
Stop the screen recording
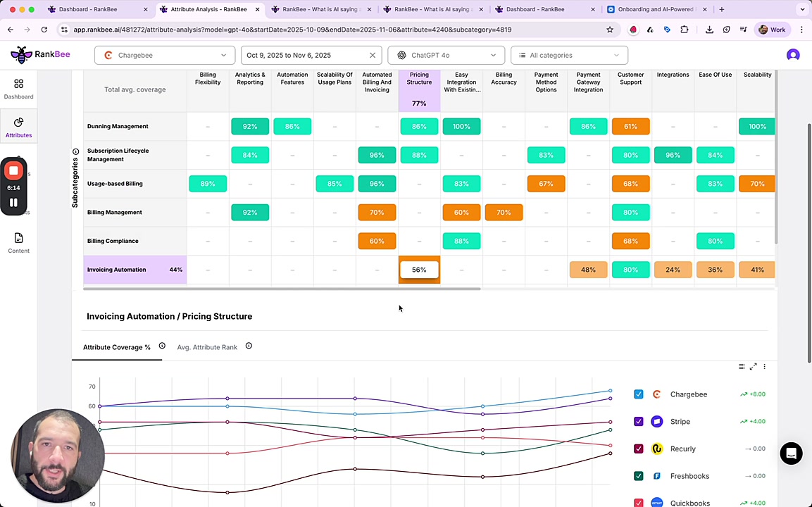tap(13, 171)
